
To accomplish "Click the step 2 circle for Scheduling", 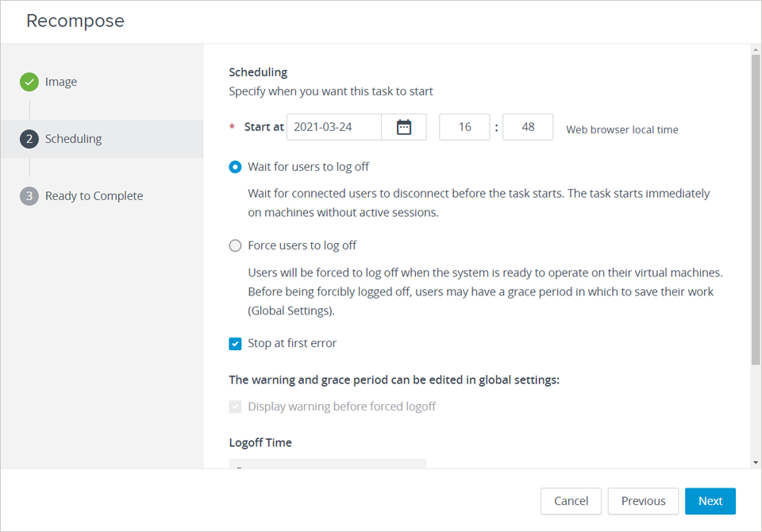I will (x=29, y=138).
